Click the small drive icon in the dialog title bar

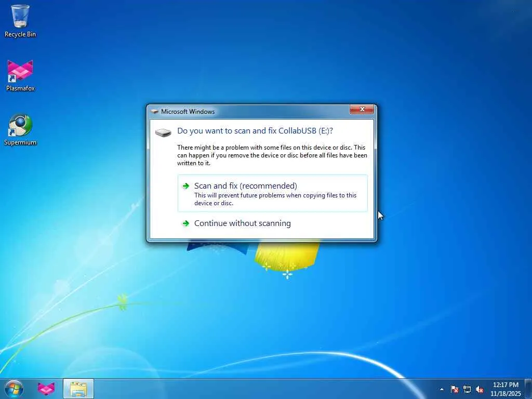pos(155,111)
